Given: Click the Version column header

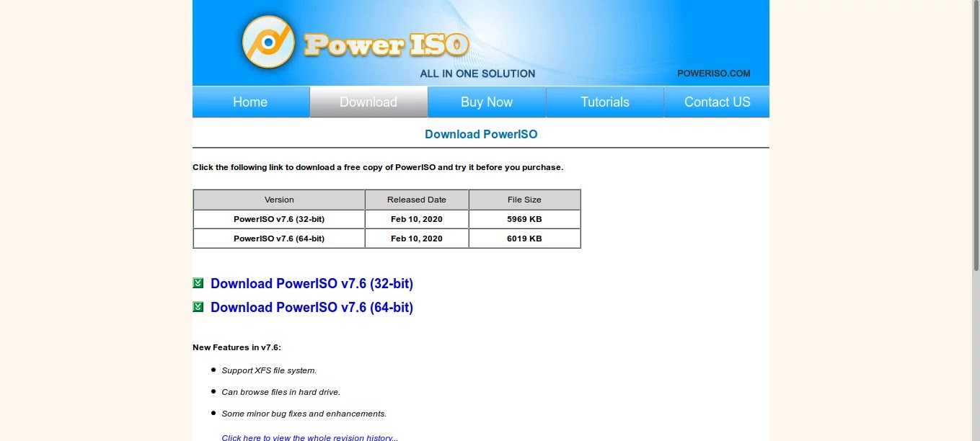Looking at the screenshot, I should (279, 200).
